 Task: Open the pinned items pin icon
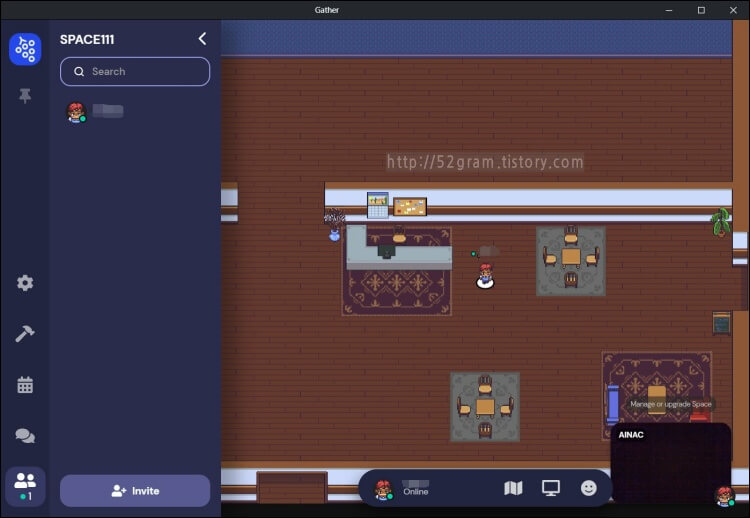click(25, 96)
